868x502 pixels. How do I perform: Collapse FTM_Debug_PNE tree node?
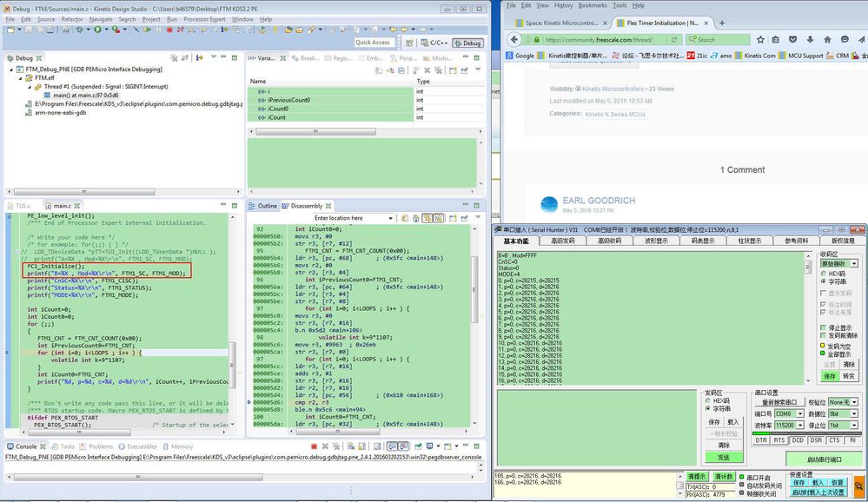click(11, 69)
